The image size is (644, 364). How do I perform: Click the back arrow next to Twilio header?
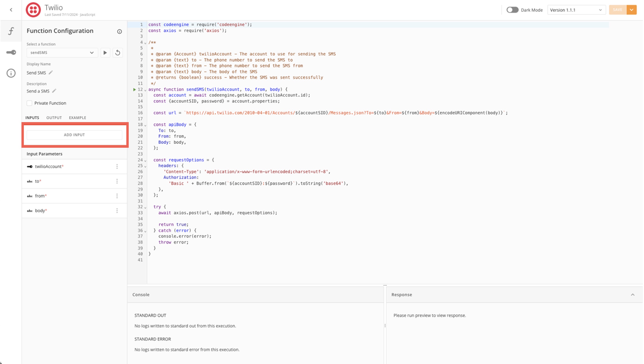tap(11, 10)
